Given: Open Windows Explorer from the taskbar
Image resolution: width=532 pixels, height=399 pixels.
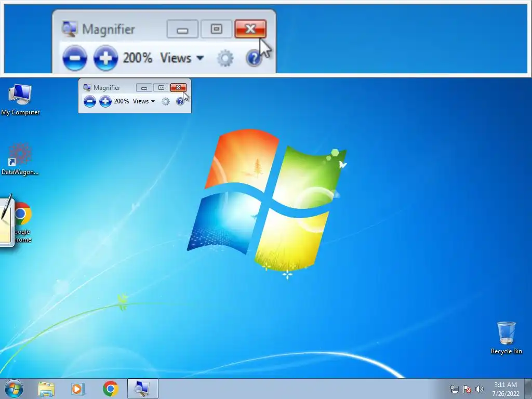Looking at the screenshot, I should point(46,389).
